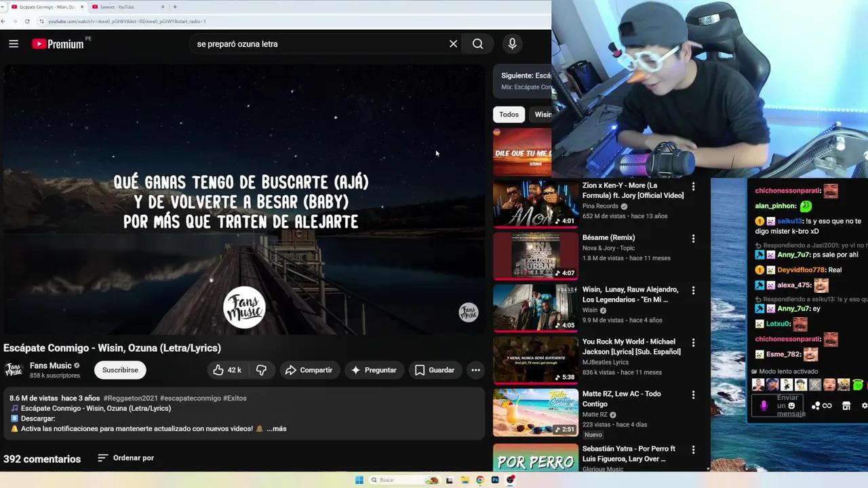Run search with magnifier icon
The image size is (868, 488).
tap(478, 44)
